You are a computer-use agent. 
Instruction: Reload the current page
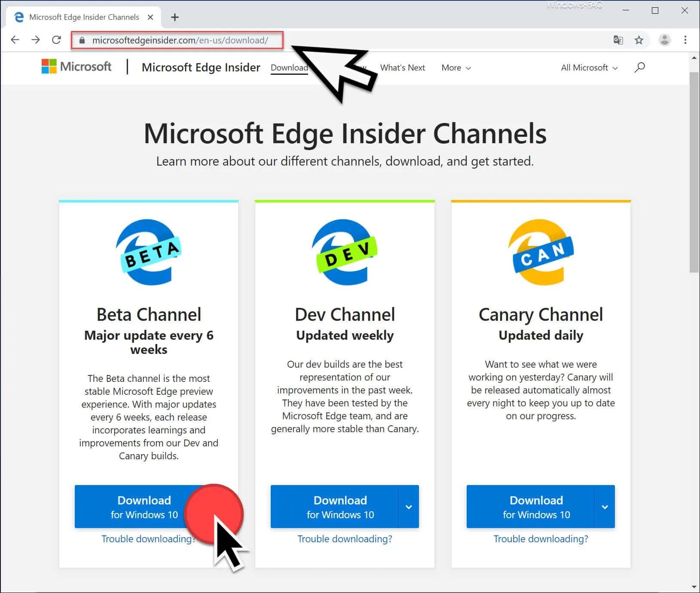(x=56, y=40)
